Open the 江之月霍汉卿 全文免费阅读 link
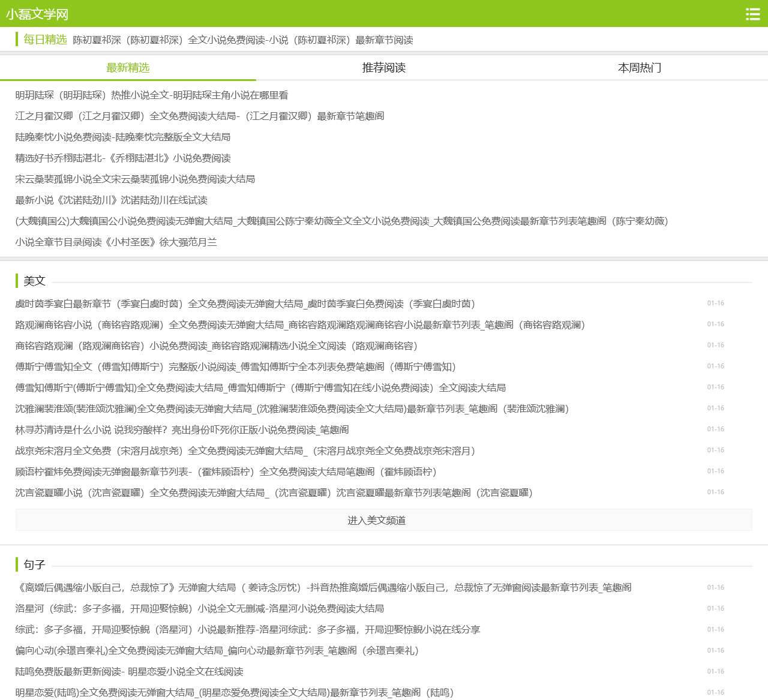The image size is (768, 700). click(200, 116)
